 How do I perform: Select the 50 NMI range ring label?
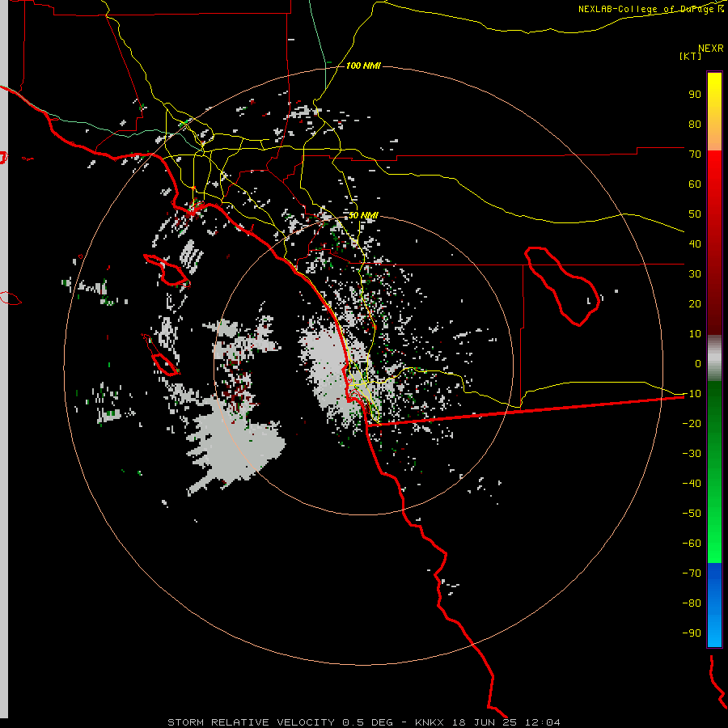[363, 215]
